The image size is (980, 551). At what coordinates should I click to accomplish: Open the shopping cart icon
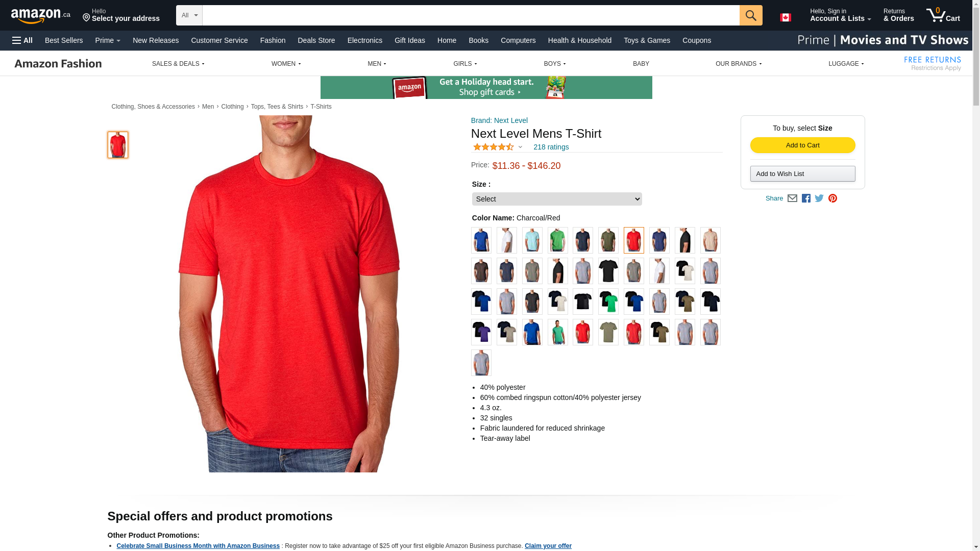pos(943,15)
